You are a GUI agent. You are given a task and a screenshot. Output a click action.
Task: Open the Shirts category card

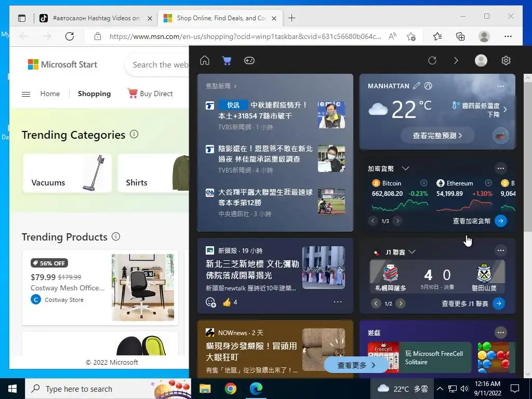(153, 173)
